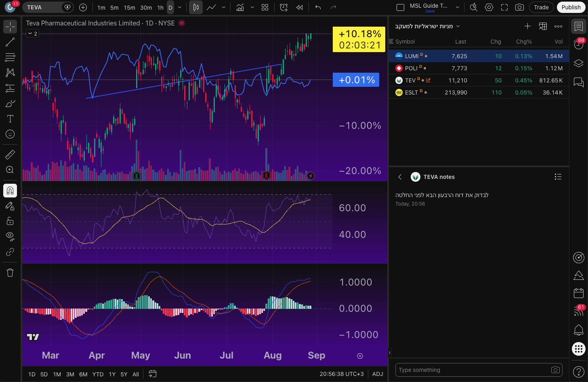The image size is (588, 382).
Task: Take a chart snapshot with camera icon
Action: coord(520,7)
